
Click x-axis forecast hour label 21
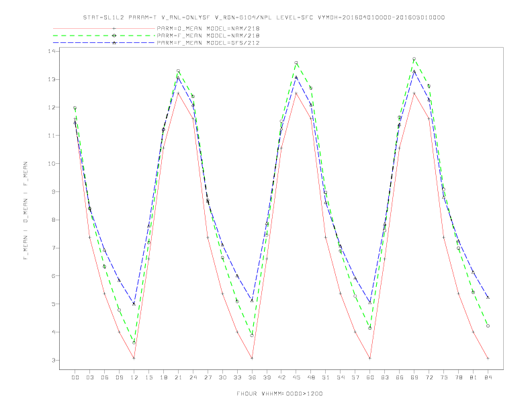point(178,377)
